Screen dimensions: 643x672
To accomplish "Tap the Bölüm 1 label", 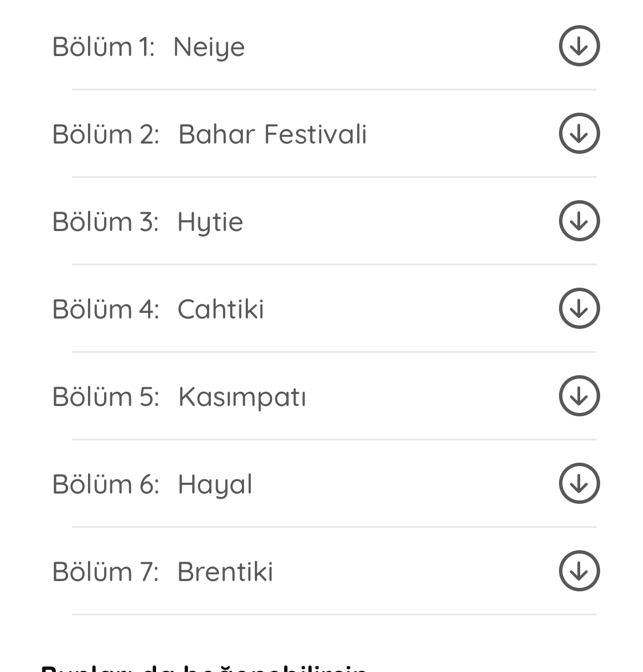I will click(x=103, y=46).
